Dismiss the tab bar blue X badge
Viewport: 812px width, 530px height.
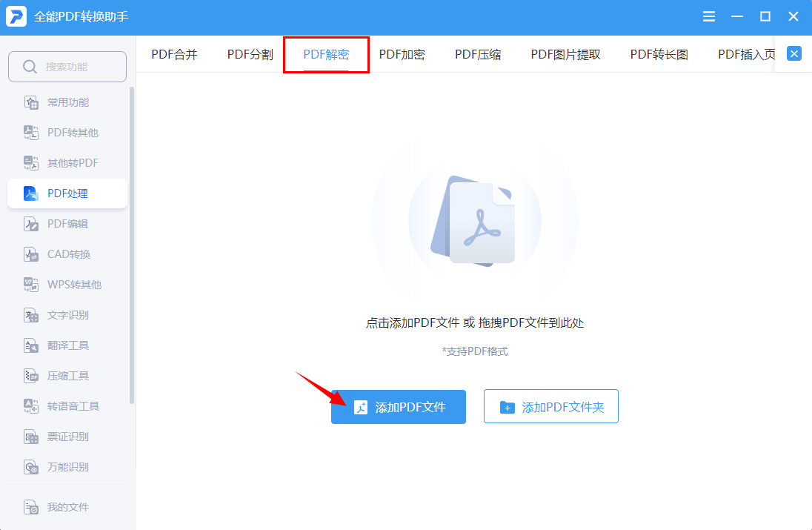pyautogui.click(x=793, y=53)
